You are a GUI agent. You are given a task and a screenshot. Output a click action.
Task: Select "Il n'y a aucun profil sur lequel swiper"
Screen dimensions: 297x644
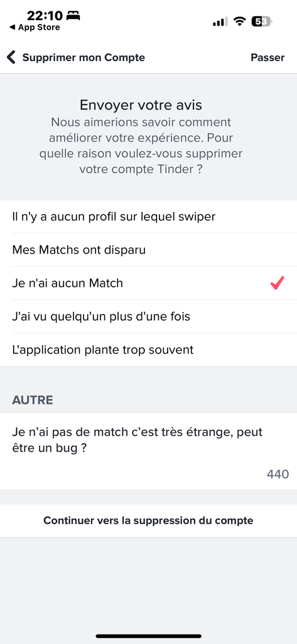148,216
